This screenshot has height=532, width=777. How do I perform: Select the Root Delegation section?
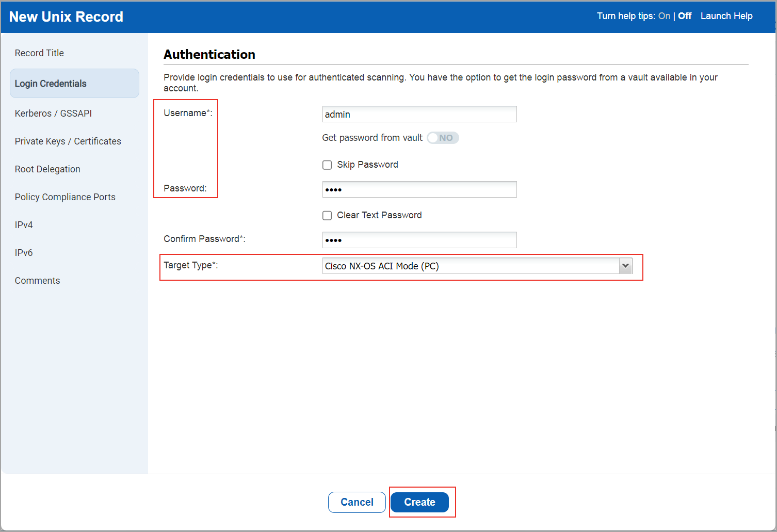47,169
